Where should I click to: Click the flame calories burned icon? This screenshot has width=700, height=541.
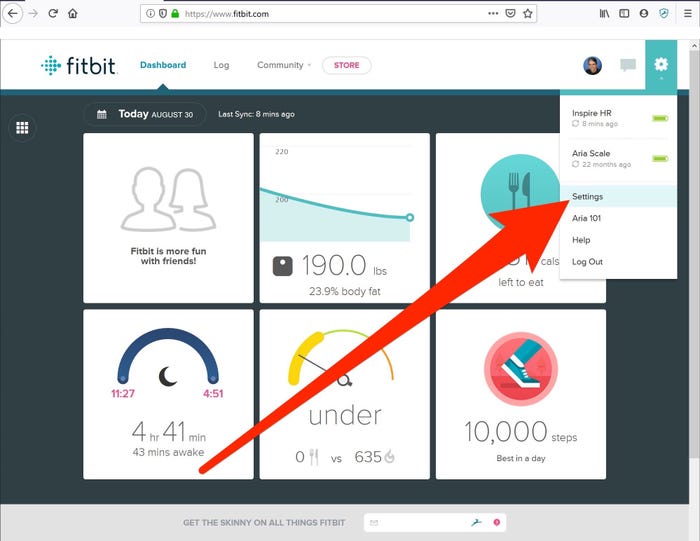pos(389,456)
